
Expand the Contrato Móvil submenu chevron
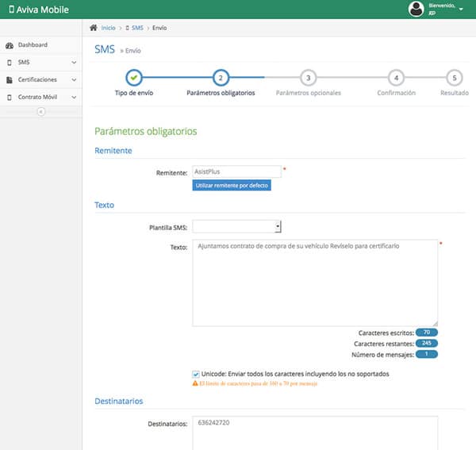(x=74, y=97)
